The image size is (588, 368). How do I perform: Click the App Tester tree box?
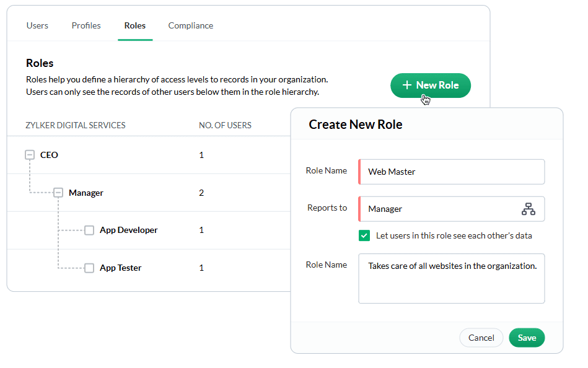click(89, 268)
